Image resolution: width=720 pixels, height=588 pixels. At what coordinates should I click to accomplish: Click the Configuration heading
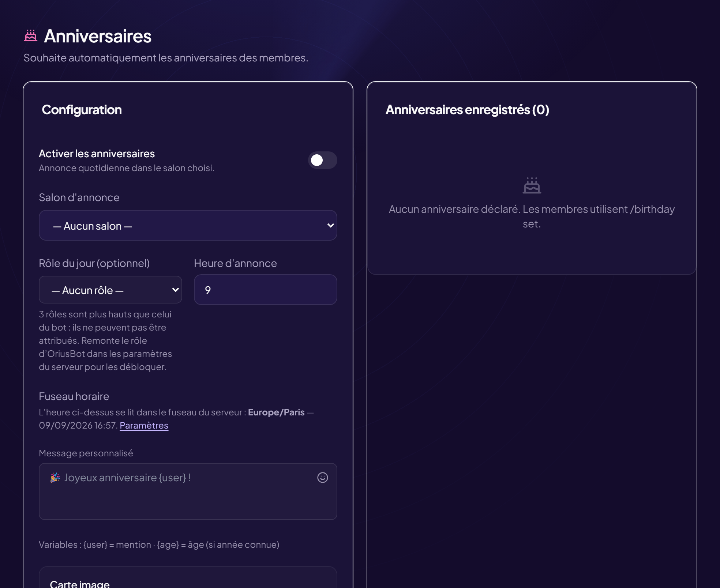[x=82, y=110]
